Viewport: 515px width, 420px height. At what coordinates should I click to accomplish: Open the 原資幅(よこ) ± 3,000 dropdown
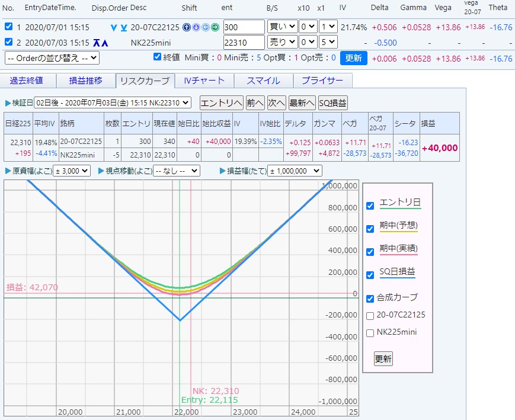(72, 171)
